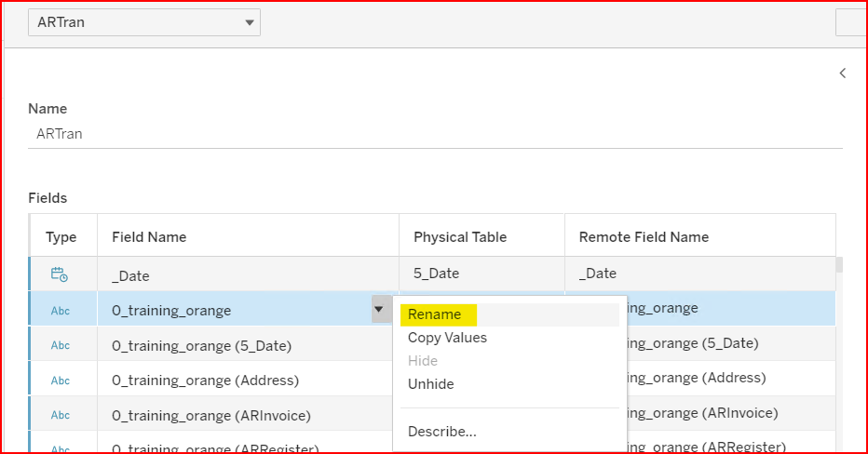Select 0_training_orange (Address) field row
The width and height of the screenshot is (868, 454).
click(x=205, y=381)
